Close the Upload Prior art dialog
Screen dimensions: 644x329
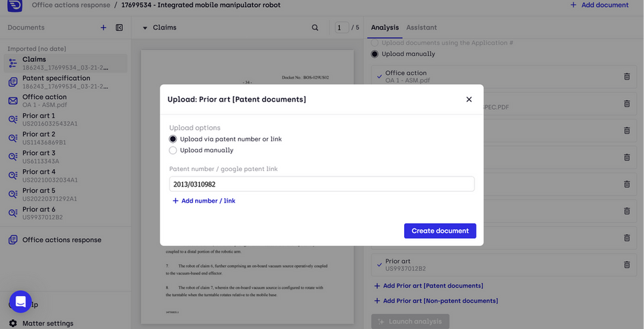point(469,99)
